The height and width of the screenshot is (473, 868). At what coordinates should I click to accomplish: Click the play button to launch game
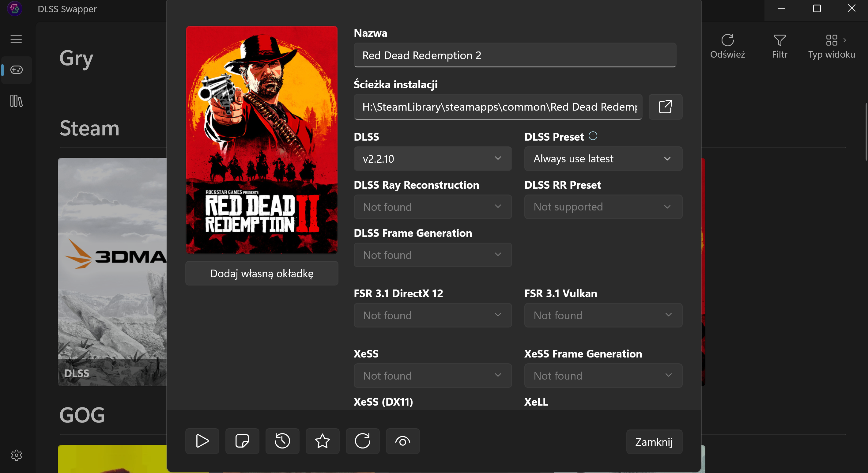point(202,441)
